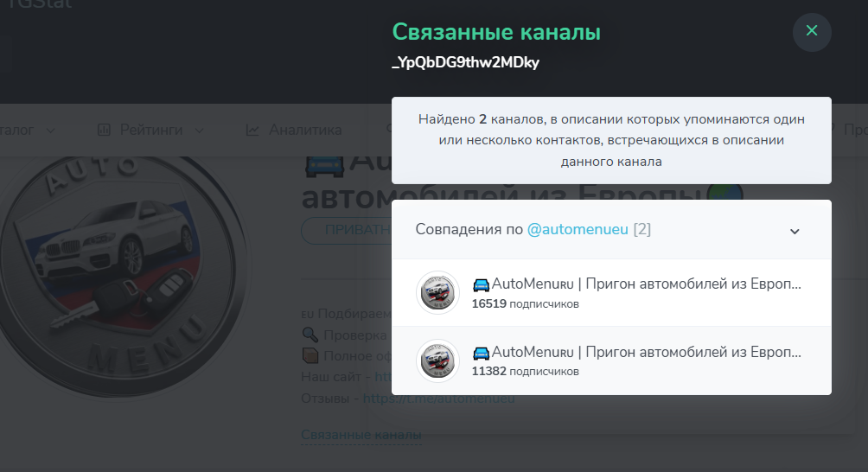Click the Аналитика graph icon
The height and width of the screenshot is (472, 868).
pos(252,130)
